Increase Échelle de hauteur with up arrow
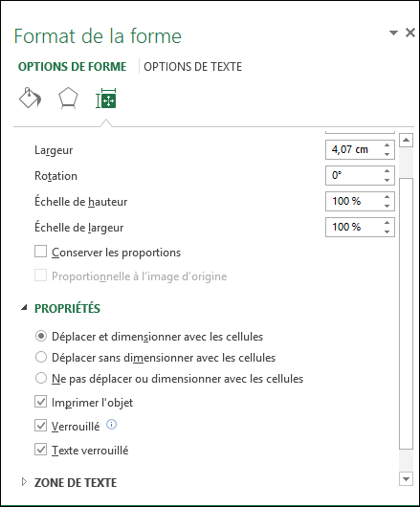The height and width of the screenshot is (507, 420). click(387, 197)
